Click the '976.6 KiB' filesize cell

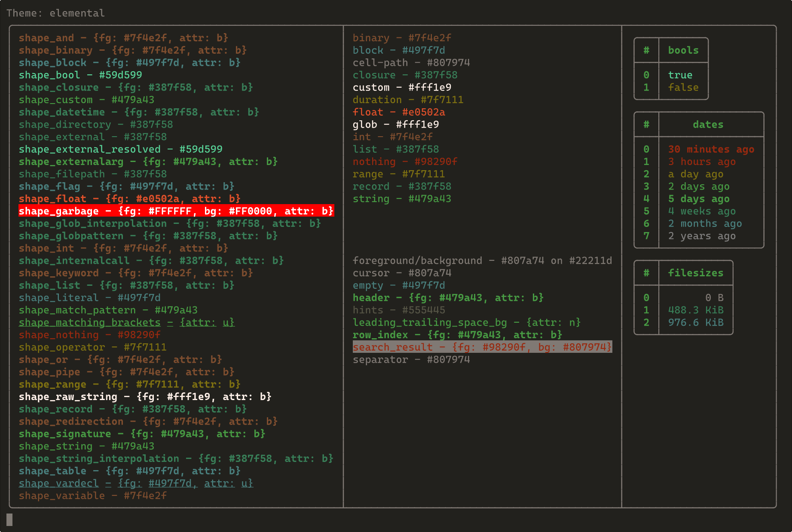point(696,323)
